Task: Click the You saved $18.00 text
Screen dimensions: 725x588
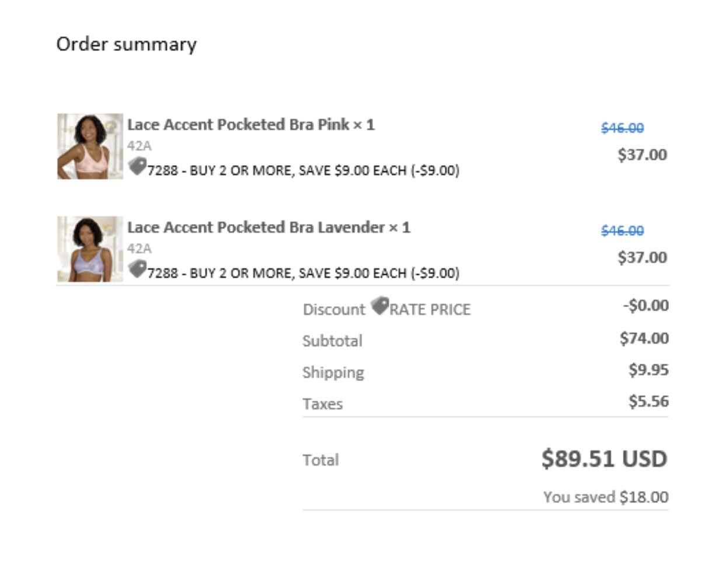Action: (605, 498)
